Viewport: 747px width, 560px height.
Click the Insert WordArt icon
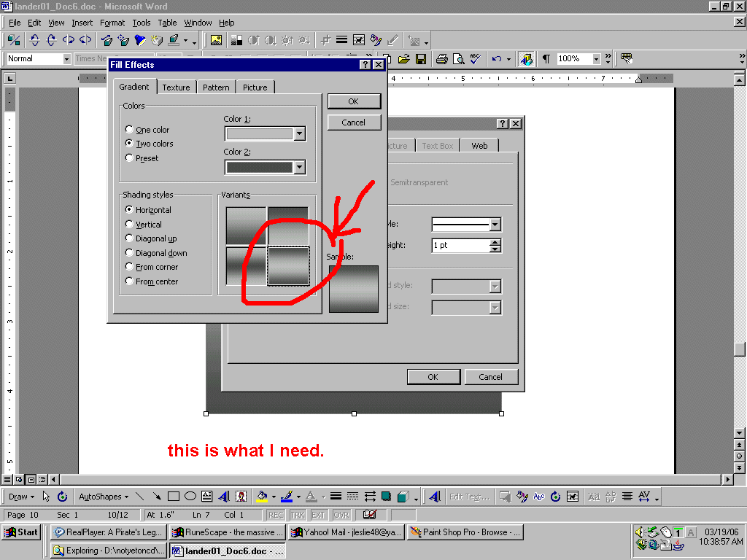tap(224, 497)
